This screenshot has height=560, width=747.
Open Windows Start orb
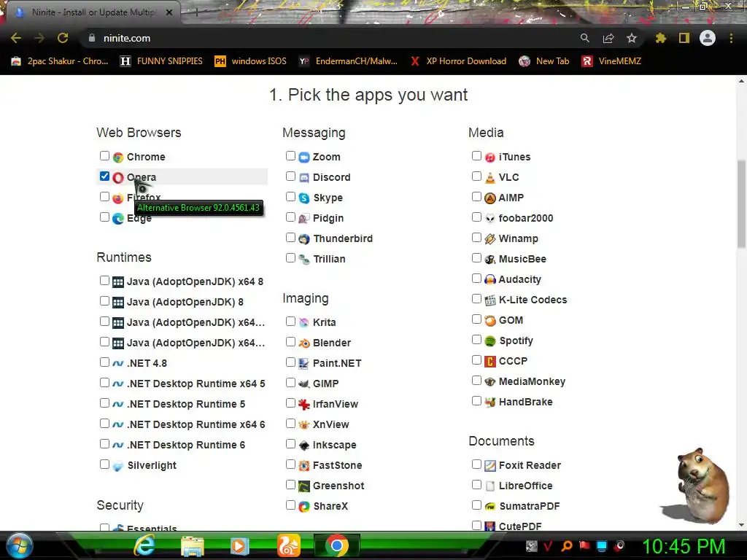point(19,545)
